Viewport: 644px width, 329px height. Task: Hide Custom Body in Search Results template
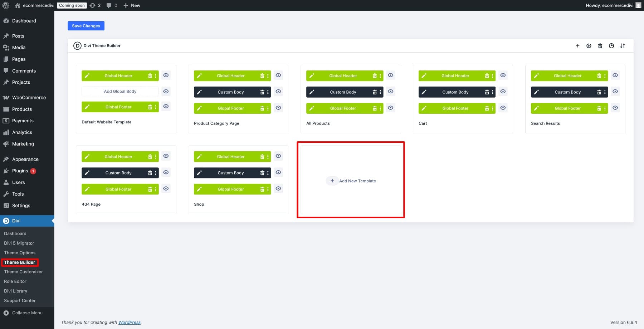[x=615, y=92]
